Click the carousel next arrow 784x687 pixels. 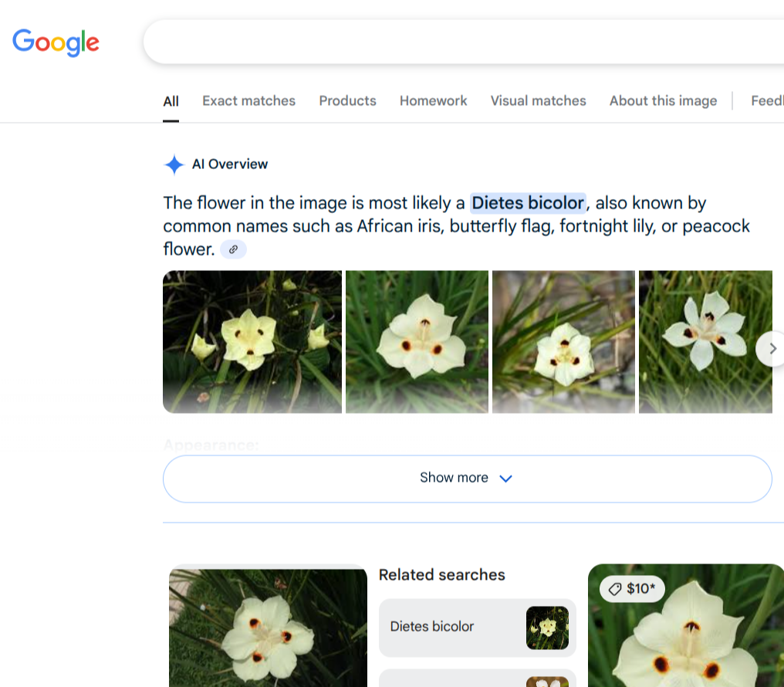(772, 348)
